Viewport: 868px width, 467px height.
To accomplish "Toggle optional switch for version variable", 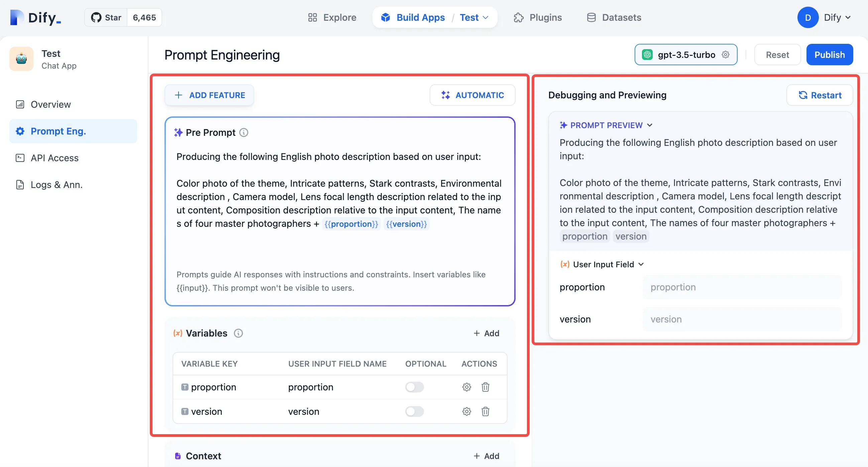I will coord(414,411).
